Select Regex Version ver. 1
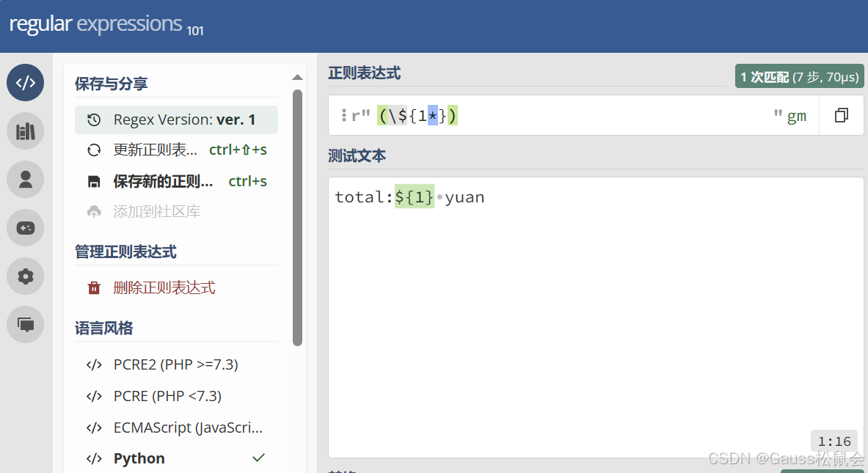The width and height of the screenshot is (868, 473). [176, 120]
